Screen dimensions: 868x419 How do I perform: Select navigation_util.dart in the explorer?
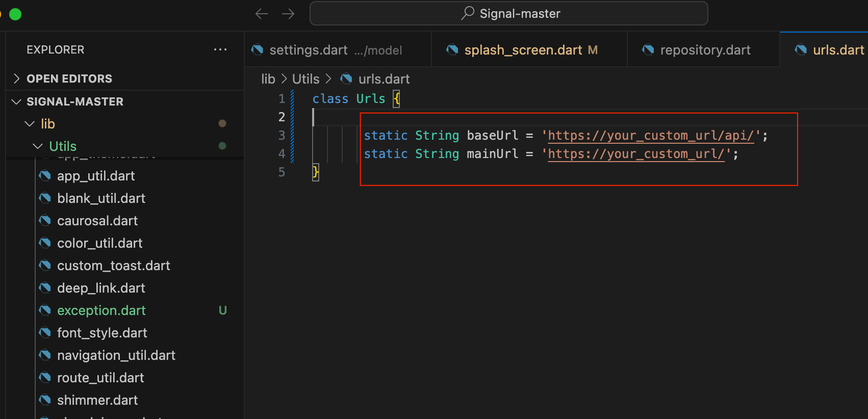click(x=116, y=355)
